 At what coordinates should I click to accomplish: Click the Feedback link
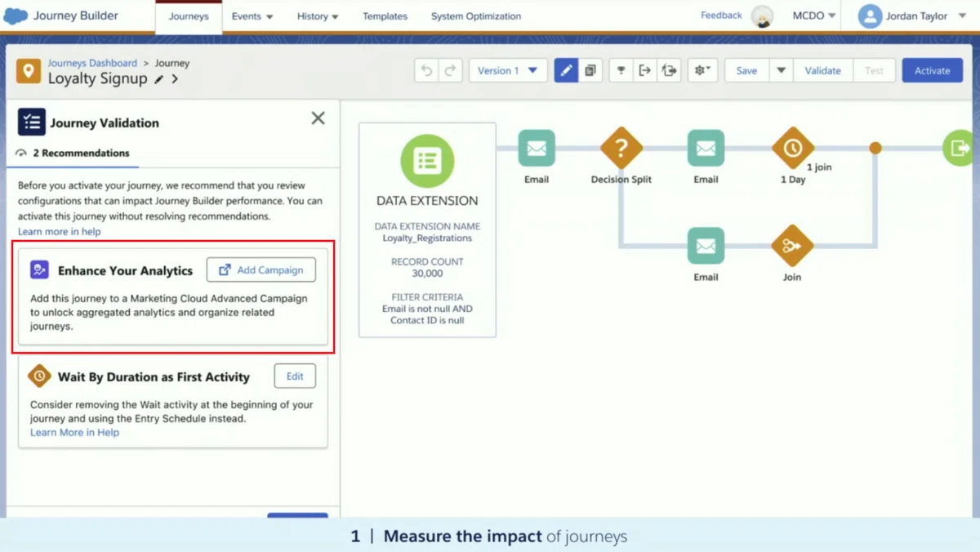tap(721, 16)
